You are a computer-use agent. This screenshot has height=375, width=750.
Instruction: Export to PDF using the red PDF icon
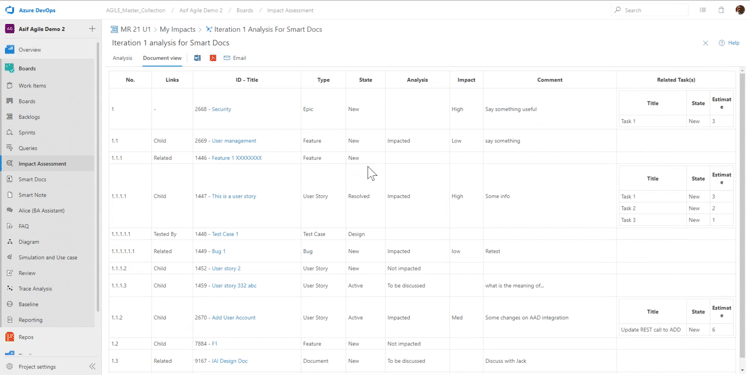(213, 58)
